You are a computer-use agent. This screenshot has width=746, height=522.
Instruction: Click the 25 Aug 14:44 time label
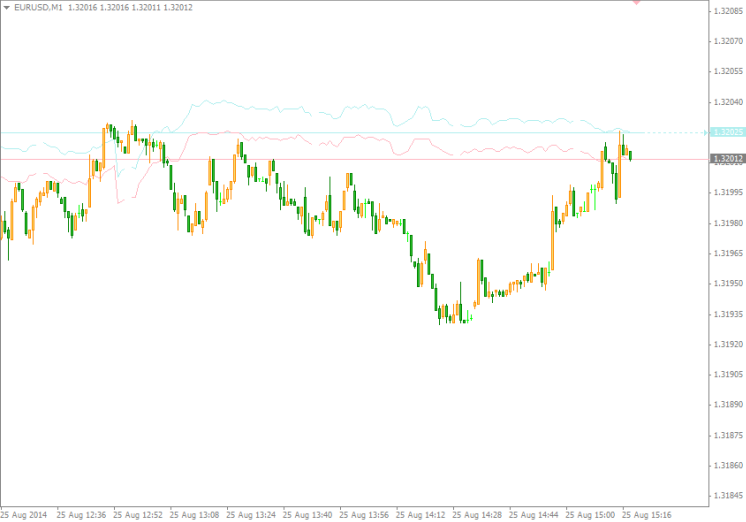point(535,514)
